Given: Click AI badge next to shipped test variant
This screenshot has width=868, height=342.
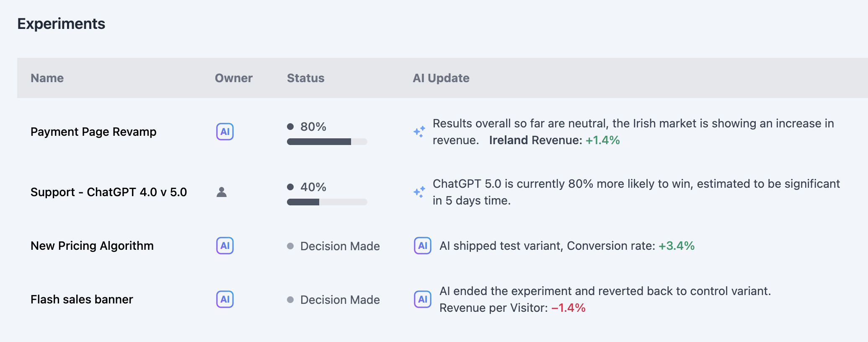Looking at the screenshot, I should click(423, 246).
